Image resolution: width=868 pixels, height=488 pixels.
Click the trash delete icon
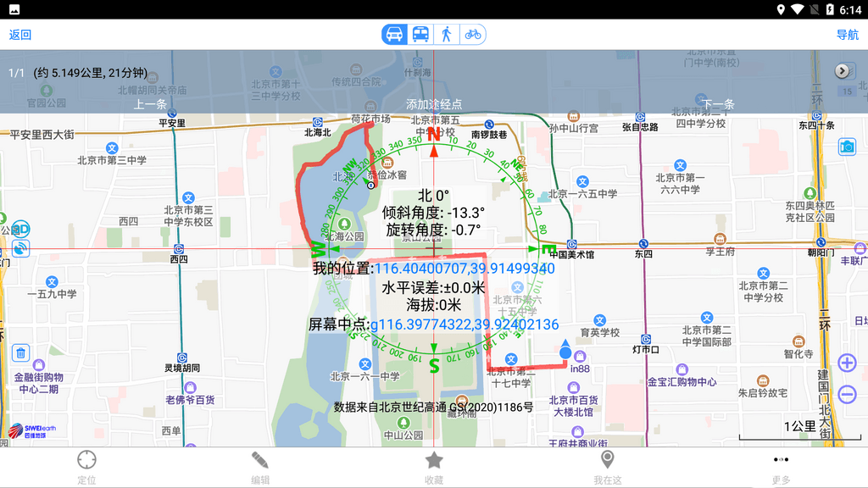(x=20, y=352)
